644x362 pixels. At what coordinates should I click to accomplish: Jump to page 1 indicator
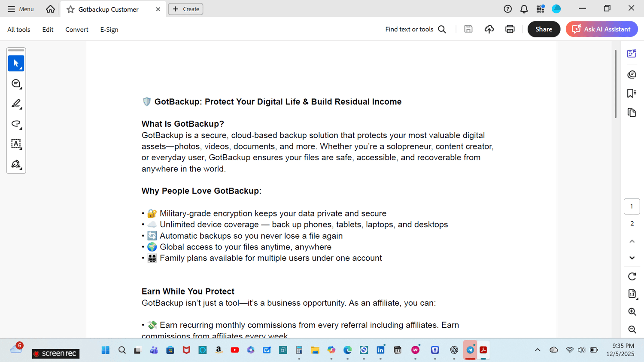[x=632, y=207]
